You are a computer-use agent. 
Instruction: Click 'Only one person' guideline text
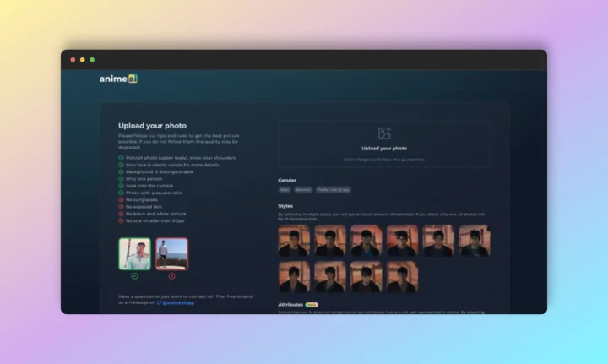(144, 179)
